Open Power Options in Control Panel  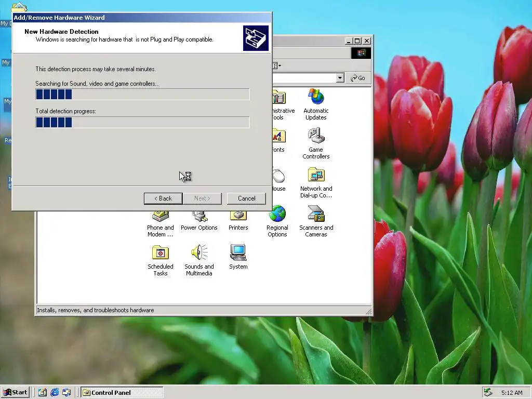199,221
